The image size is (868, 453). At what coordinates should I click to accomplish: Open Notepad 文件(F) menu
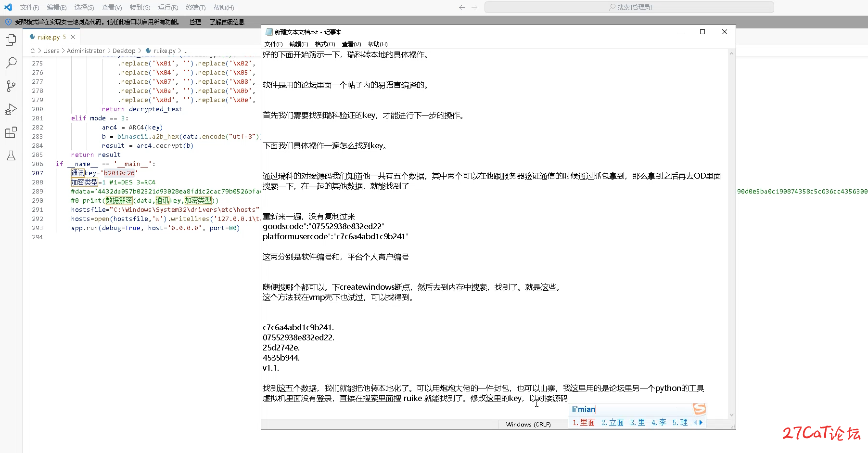tap(273, 44)
